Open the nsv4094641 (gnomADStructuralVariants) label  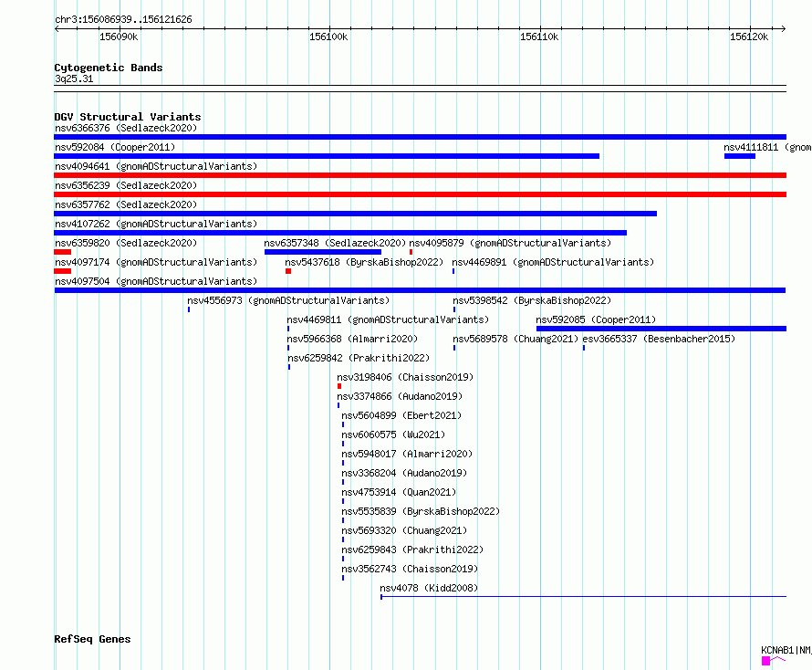[156, 166]
